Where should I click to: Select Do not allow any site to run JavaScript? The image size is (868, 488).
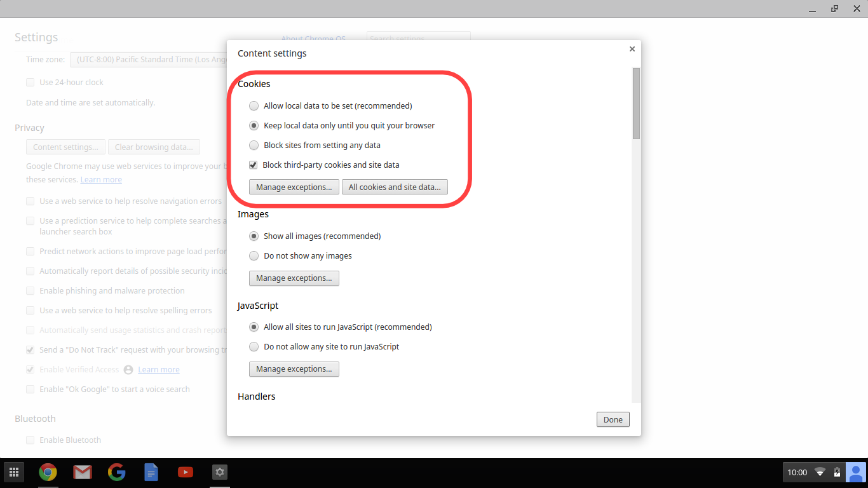254,347
